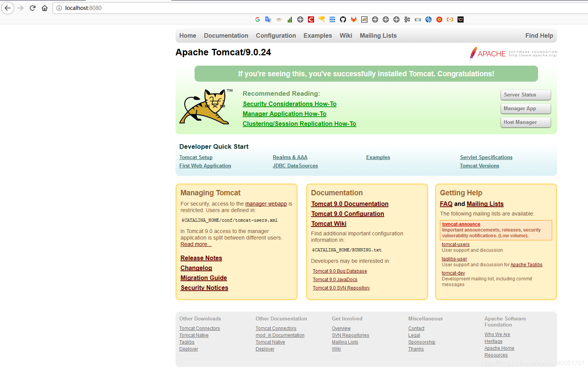Viewport: 588px width, 370px height.
Task: Click the site info icon in address bar
Action: tap(59, 8)
